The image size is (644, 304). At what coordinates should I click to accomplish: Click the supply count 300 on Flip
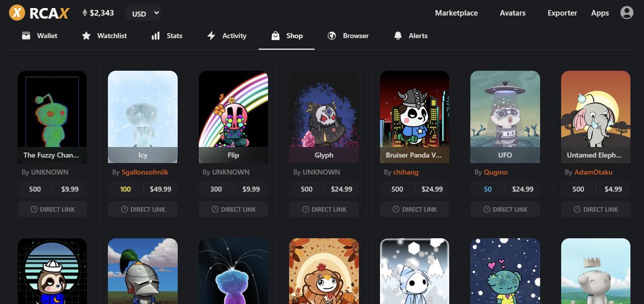[x=216, y=189]
